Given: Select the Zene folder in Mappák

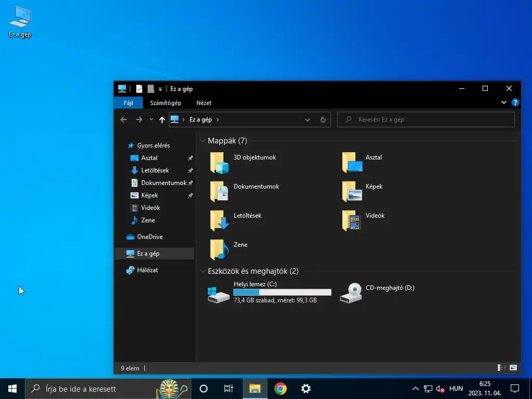Looking at the screenshot, I should click(229, 250).
